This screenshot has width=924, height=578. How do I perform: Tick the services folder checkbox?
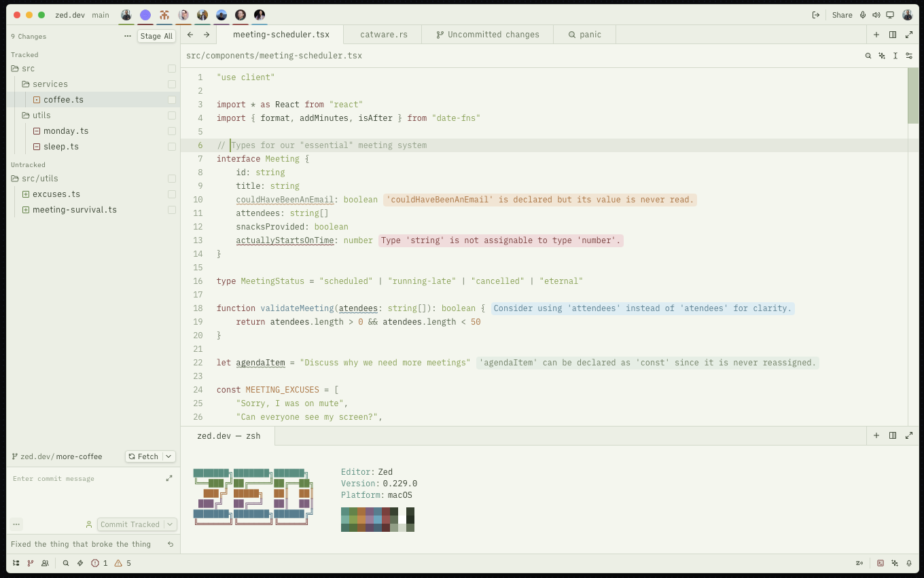pyautogui.click(x=172, y=84)
